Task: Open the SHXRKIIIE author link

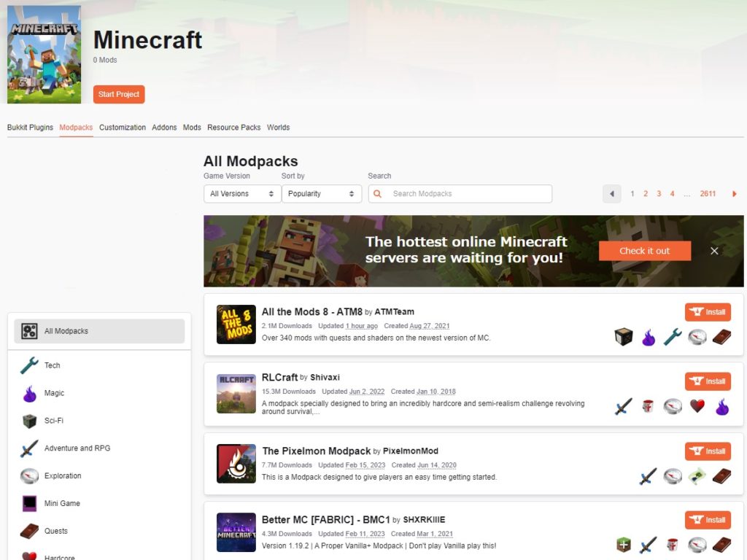Action: coord(424,520)
